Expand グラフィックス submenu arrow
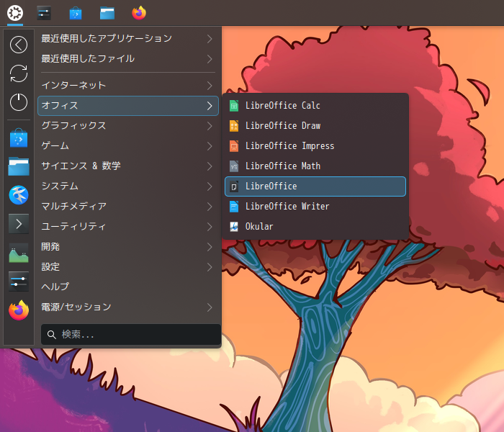Screen dimensions: 504x432 (210, 126)
